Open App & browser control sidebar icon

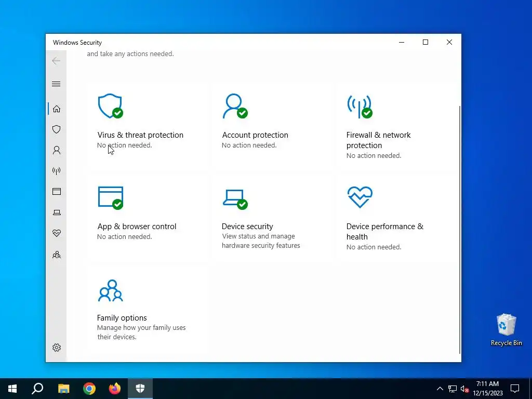coord(57,191)
